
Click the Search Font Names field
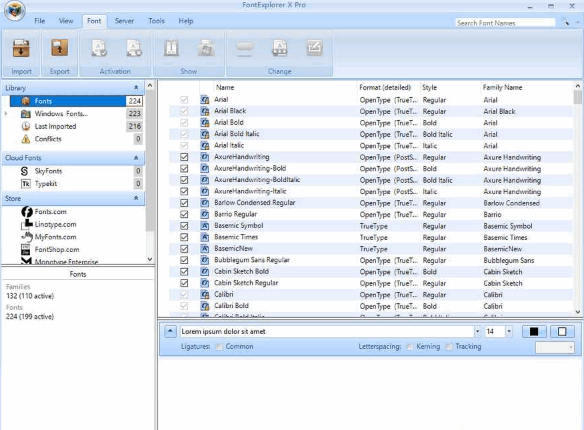point(505,23)
